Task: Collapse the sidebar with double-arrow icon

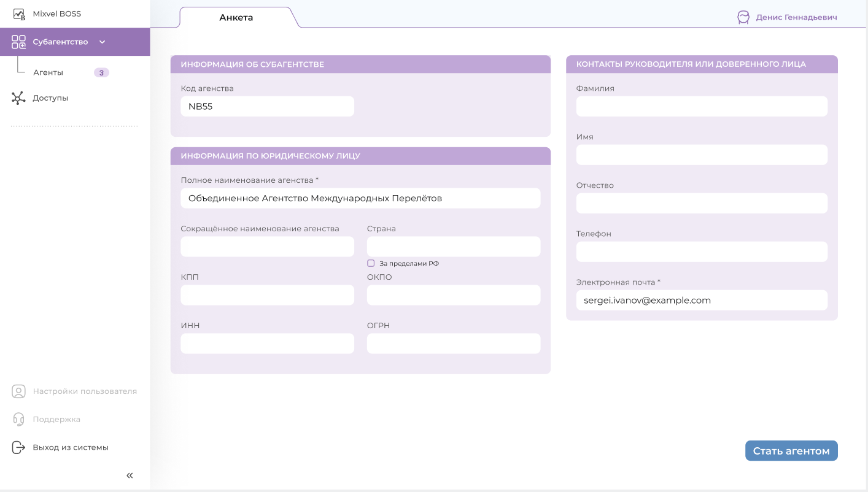Action: pos(130,475)
